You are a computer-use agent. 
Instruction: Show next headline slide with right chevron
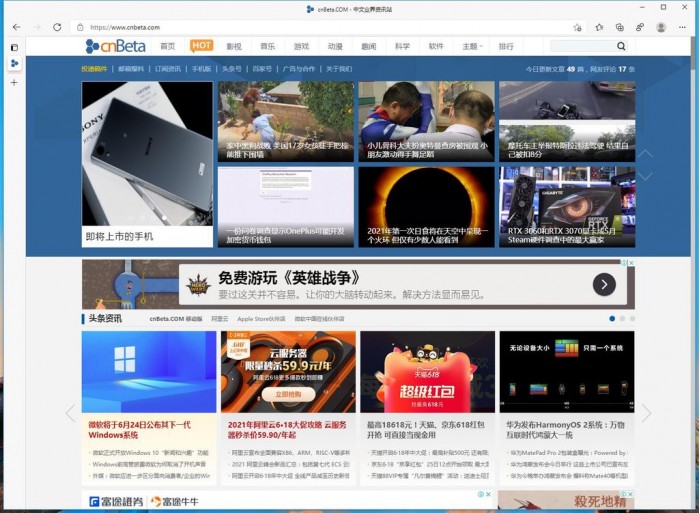coord(646,413)
